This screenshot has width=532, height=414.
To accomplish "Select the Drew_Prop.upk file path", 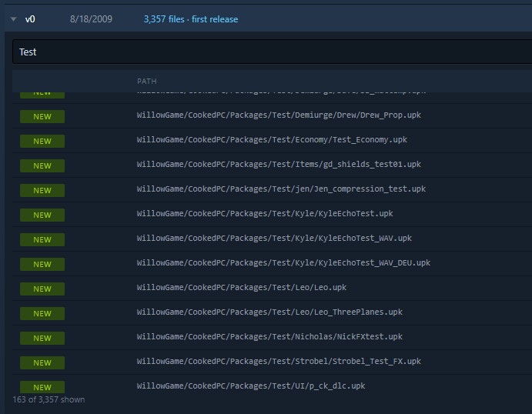I will click(279, 115).
